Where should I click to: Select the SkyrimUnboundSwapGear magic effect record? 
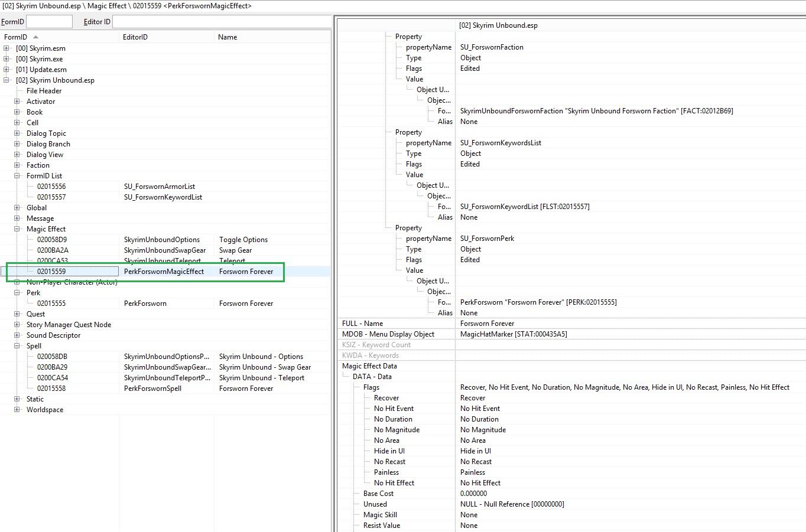coord(165,250)
